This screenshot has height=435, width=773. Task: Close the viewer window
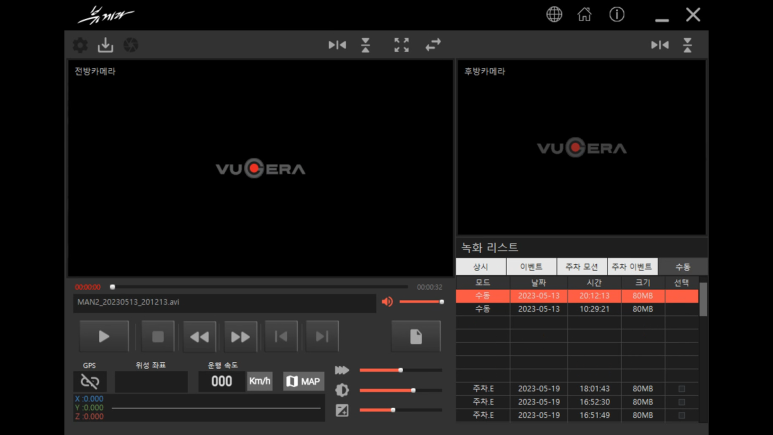[x=693, y=14]
